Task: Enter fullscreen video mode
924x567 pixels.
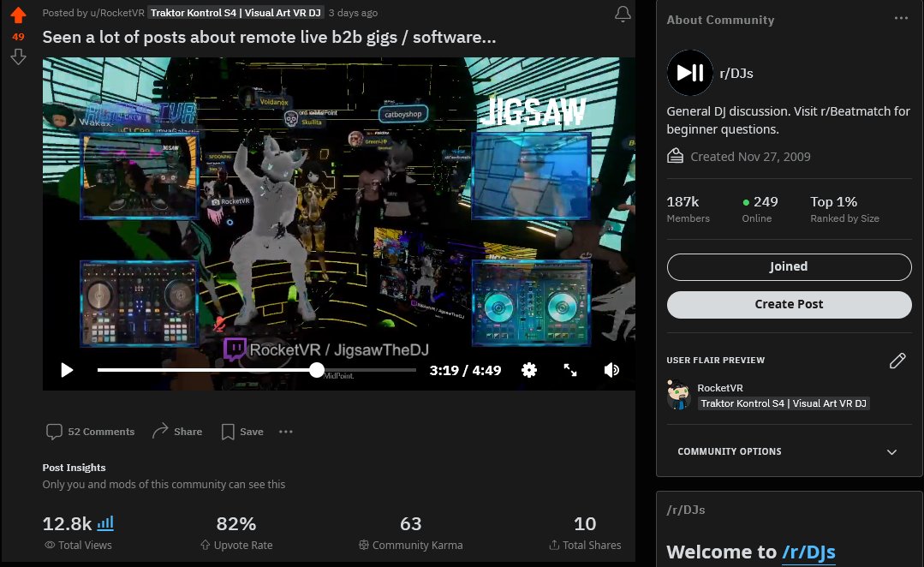Action: coord(569,370)
